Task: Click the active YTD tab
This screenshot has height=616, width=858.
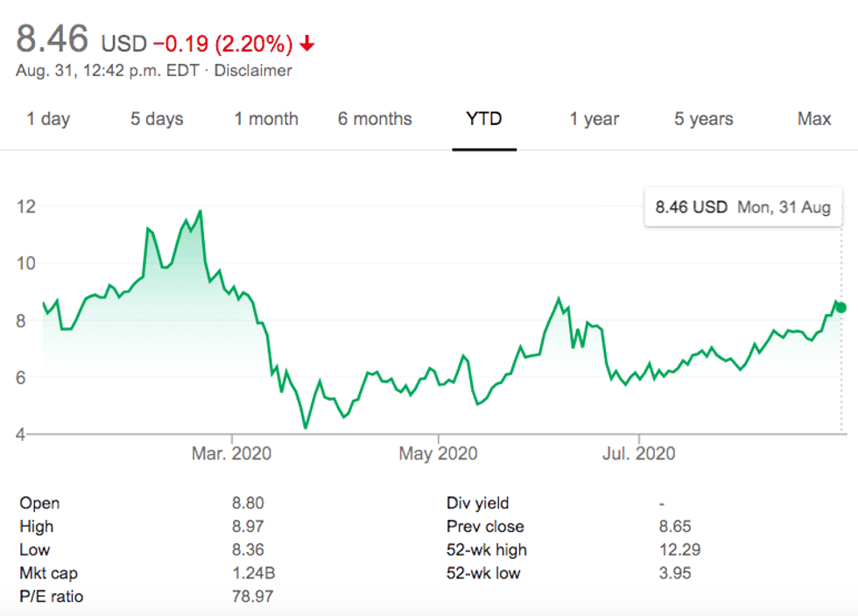Action: (484, 119)
